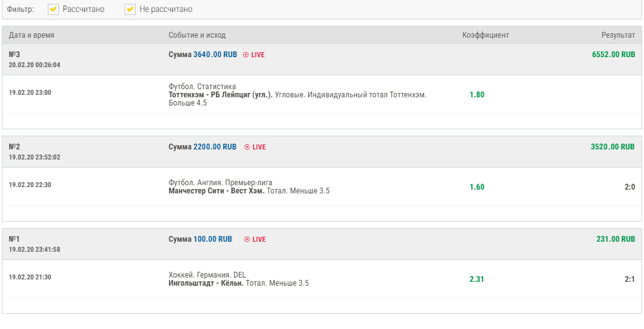Click the Событие и исход column header
The width and height of the screenshot is (644, 329).
click(x=197, y=35)
